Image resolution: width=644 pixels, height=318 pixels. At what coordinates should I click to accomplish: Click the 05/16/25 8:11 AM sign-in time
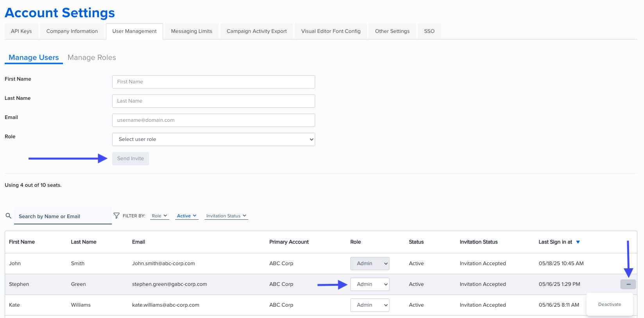click(559, 305)
